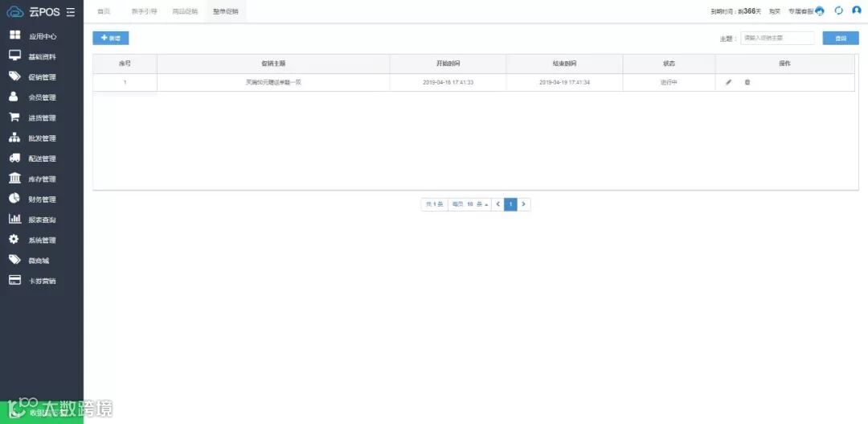The width and height of the screenshot is (868, 424).
Task: Click the start time 2019-04-18 17:41:33 cell
Action: tap(448, 83)
